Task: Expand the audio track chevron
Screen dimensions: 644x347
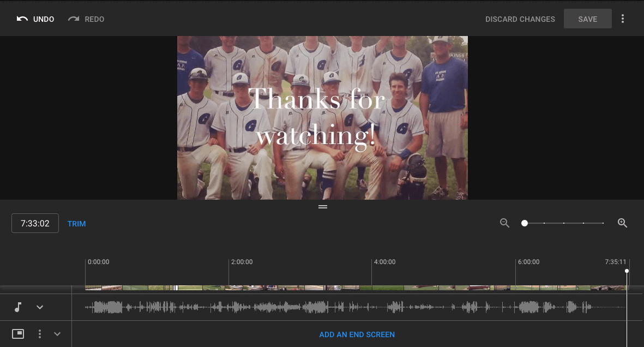Action: (40, 307)
